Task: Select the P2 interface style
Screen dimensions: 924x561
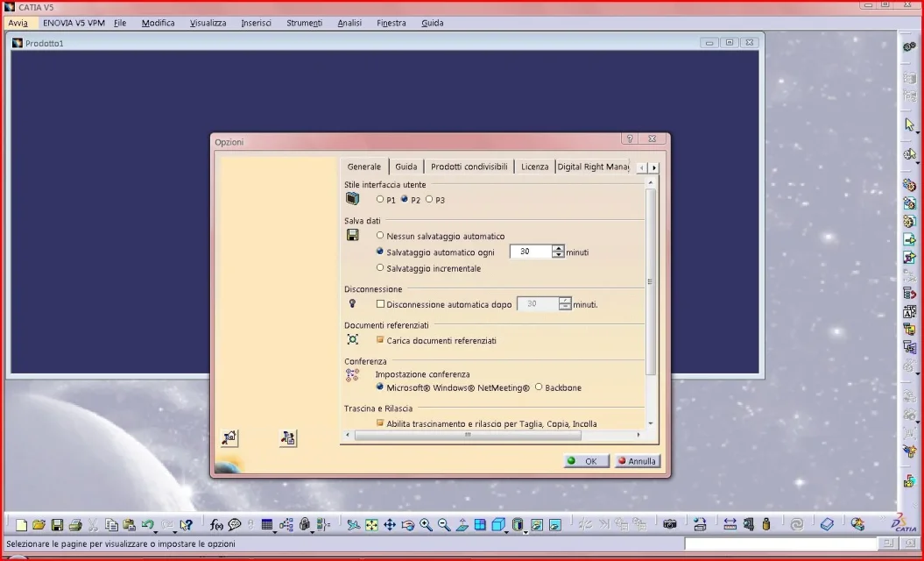Action: coord(405,199)
